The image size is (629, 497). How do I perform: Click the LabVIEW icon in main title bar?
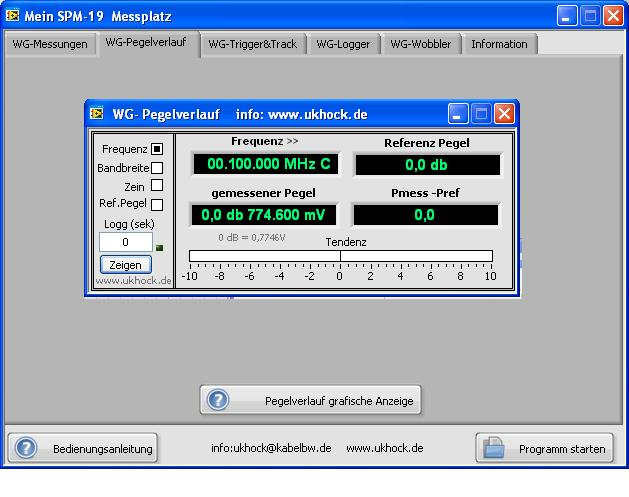pyautogui.click(x=12, y=16)
